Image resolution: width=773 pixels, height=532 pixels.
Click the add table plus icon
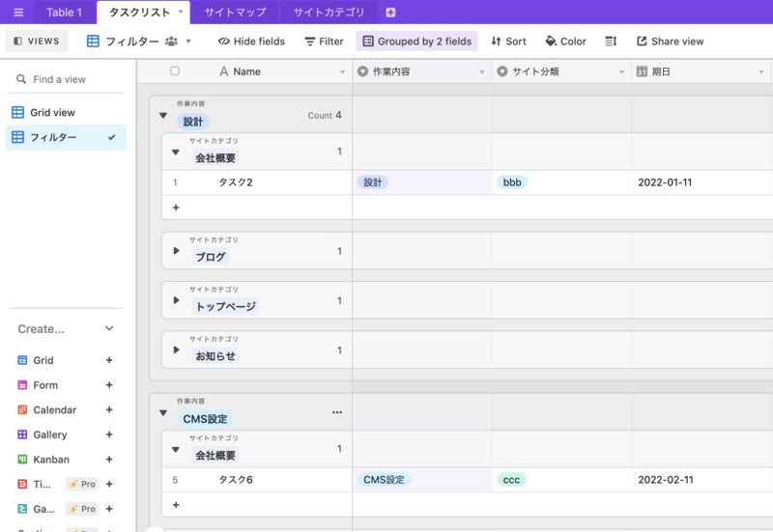[x=390, y=13]
